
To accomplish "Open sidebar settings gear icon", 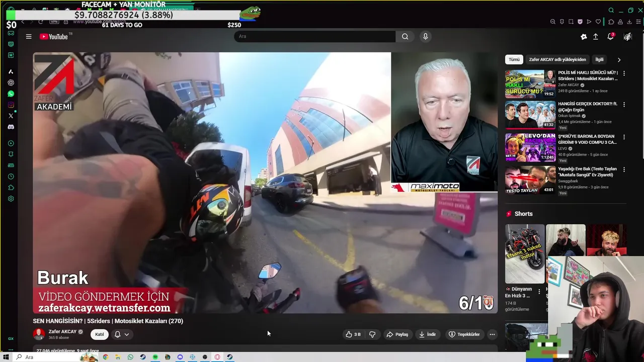I will tap(11, 199).
